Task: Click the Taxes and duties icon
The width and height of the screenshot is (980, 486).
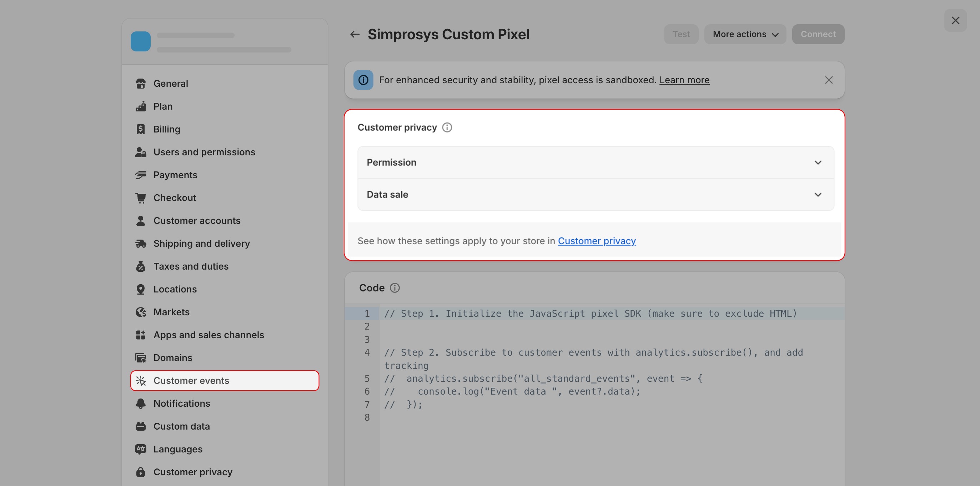Action: [x=140, y=266]
